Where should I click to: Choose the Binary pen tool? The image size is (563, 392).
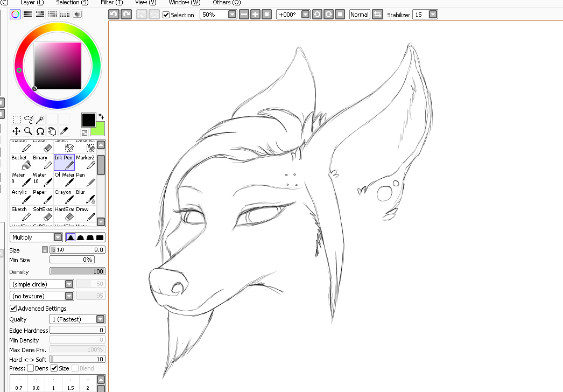[x=43, y=163]
